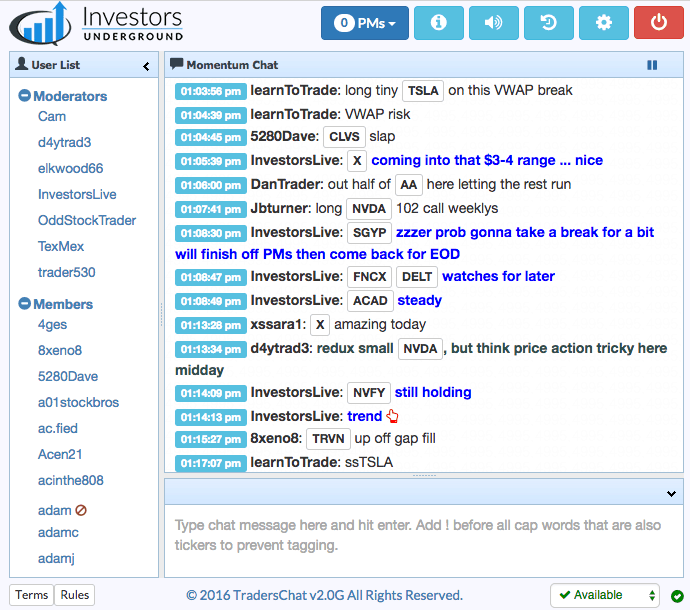Image resolution: width=690 pixels, height=610 pixels.
Task: Open the Terms button
Action: [31, 595]
